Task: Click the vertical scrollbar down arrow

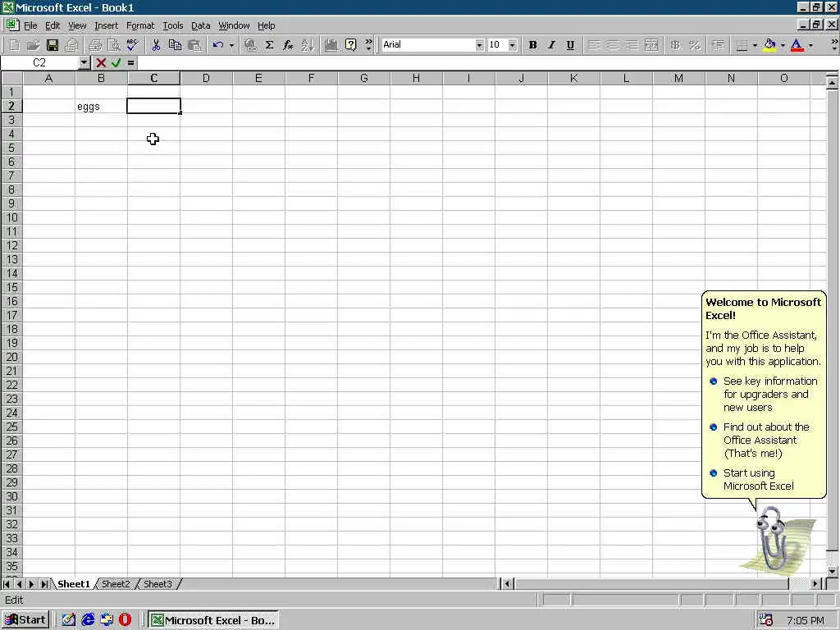Action: [x=832, y=572]
